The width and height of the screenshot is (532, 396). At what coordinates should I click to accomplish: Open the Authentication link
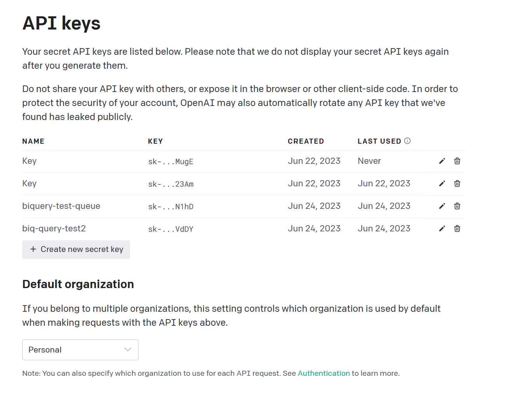point(323,373)
